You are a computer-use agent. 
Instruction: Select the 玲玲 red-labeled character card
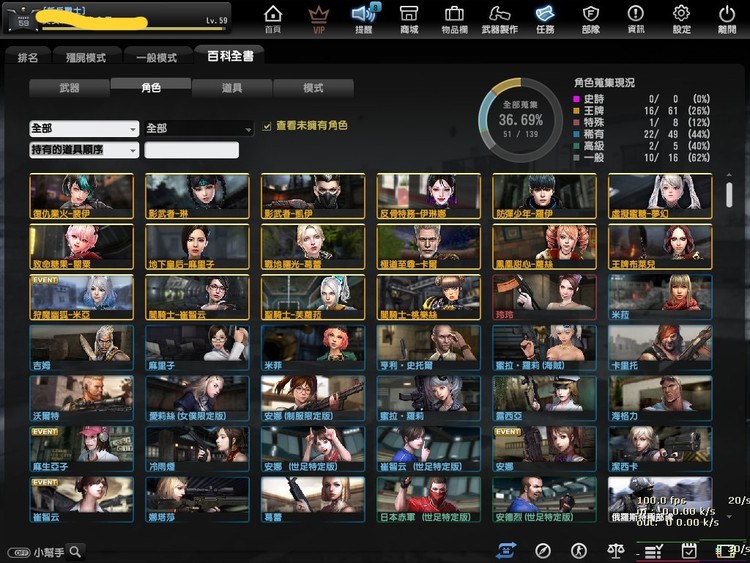(x=544, y=298)
